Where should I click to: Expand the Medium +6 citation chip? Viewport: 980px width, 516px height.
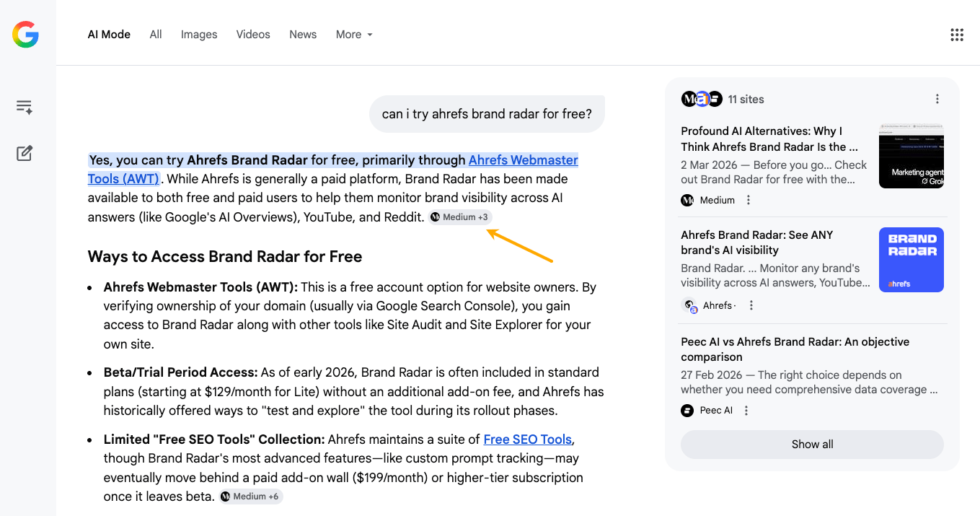pyautogui.click(x=250, y=496)
